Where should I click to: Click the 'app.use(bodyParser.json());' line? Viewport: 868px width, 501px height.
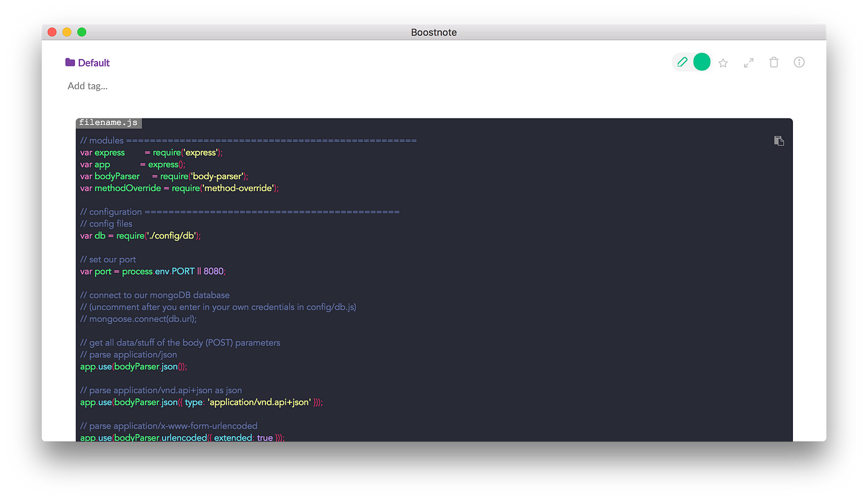(x=133, y=366)
